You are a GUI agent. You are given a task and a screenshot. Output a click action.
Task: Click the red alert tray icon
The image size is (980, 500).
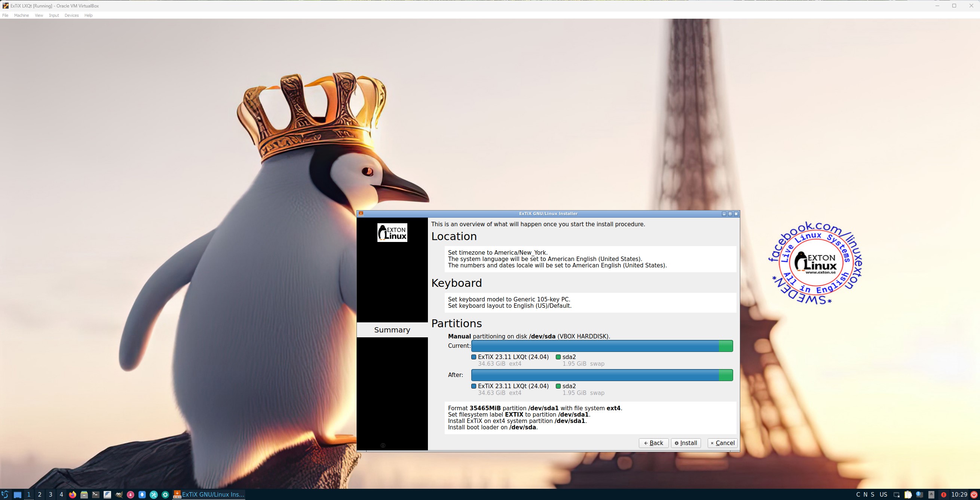943,495
